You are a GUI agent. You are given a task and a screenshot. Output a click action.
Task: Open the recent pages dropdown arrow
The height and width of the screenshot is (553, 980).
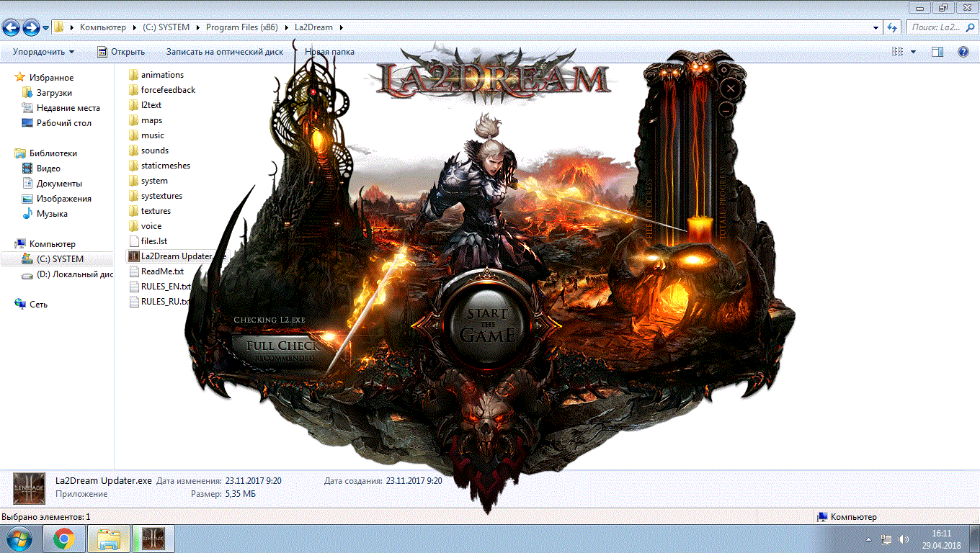click(x=46, y=28)
